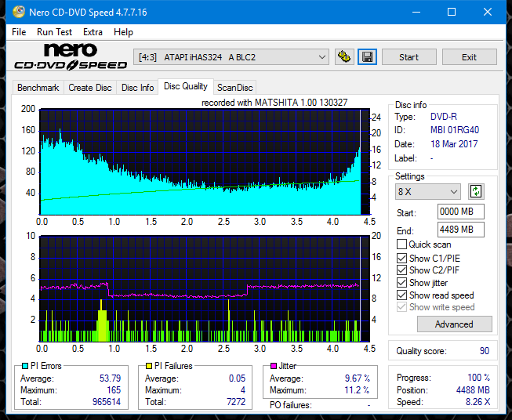
Task: Click the Position 4488 MB value
Action: click(473, 390)
